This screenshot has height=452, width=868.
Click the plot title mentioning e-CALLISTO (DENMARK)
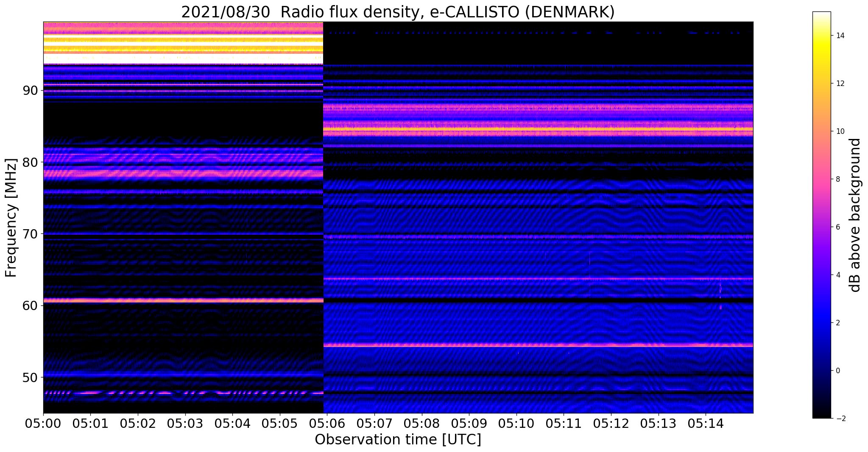click(398, 12)
